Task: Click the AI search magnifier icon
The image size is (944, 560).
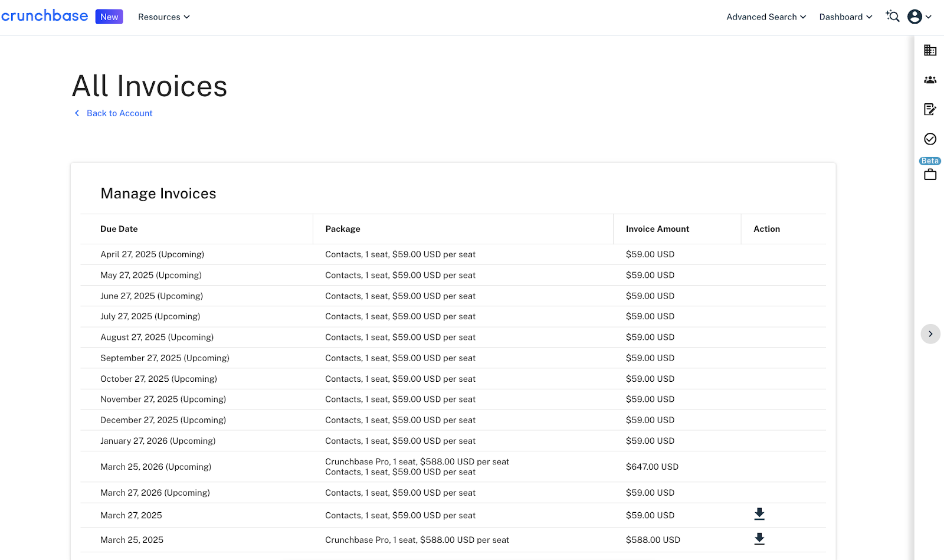Action: point(893,17)
